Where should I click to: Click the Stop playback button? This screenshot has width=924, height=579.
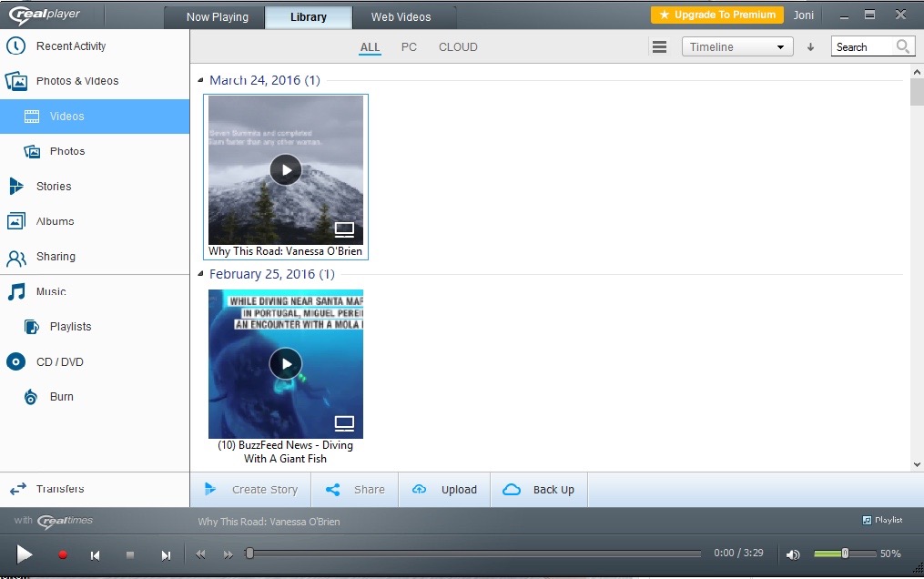(x=130, y=554)
